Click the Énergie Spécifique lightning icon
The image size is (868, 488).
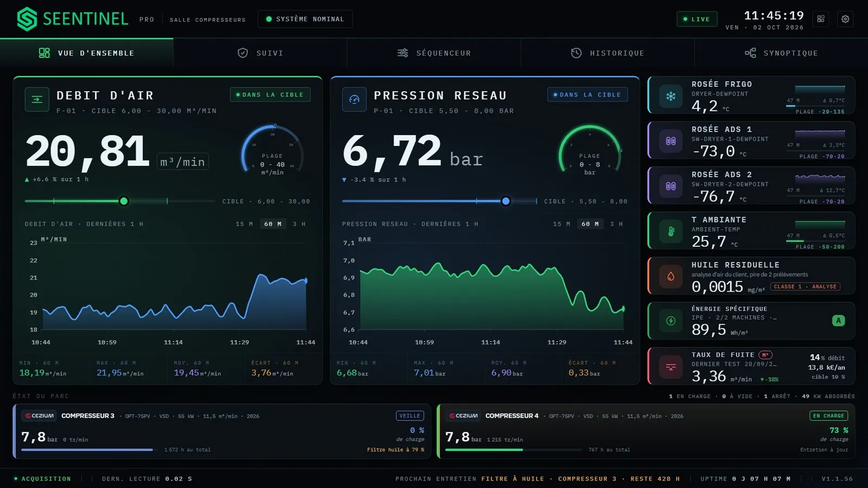671,321
